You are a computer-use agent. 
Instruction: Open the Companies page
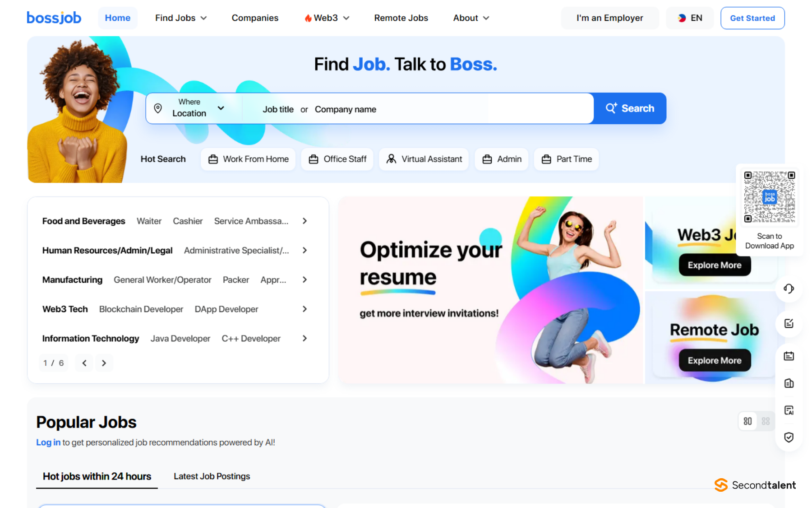pyautogui.click(x=255, y=18)
